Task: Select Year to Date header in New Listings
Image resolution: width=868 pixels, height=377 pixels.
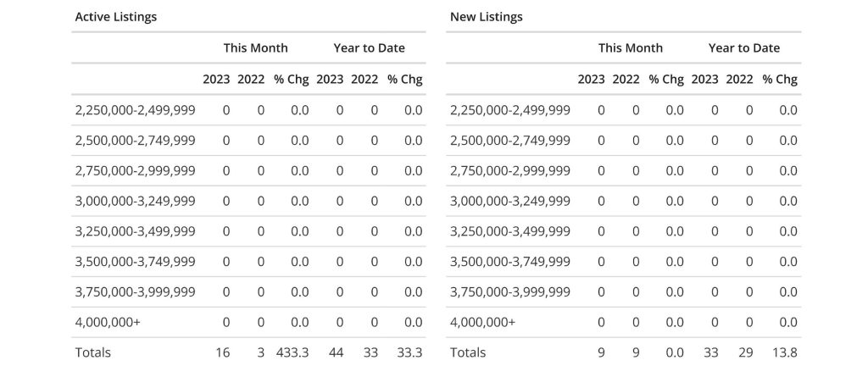Action: coord(744,48)
